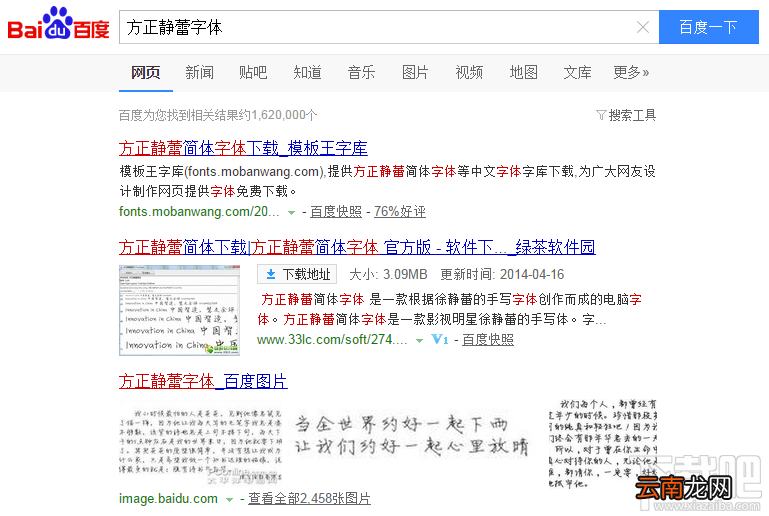Click the 下载地址 download button

297,274
